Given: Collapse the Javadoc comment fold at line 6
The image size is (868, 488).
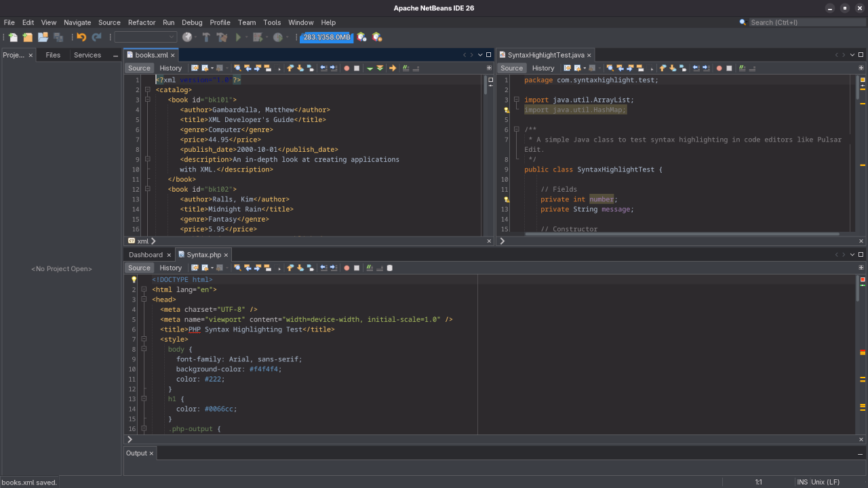Looking at the screenshot, I should click(516, 129).
